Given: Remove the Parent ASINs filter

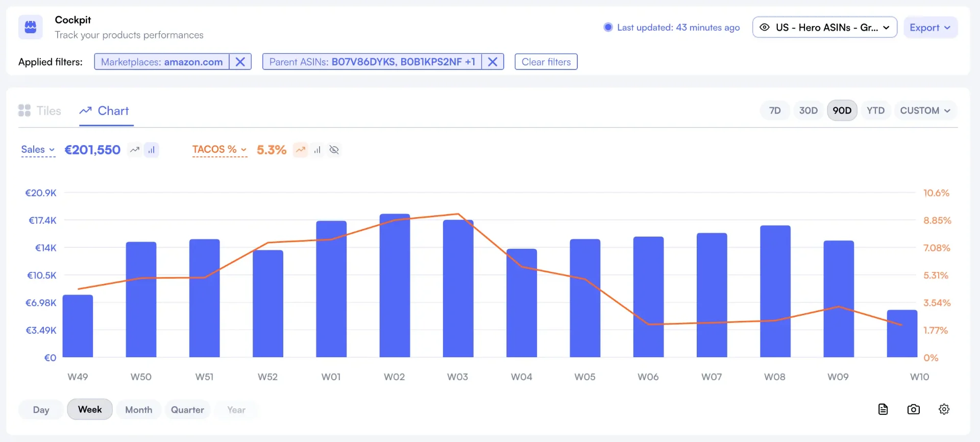Looking at the screenshot, I should (493, 62).
